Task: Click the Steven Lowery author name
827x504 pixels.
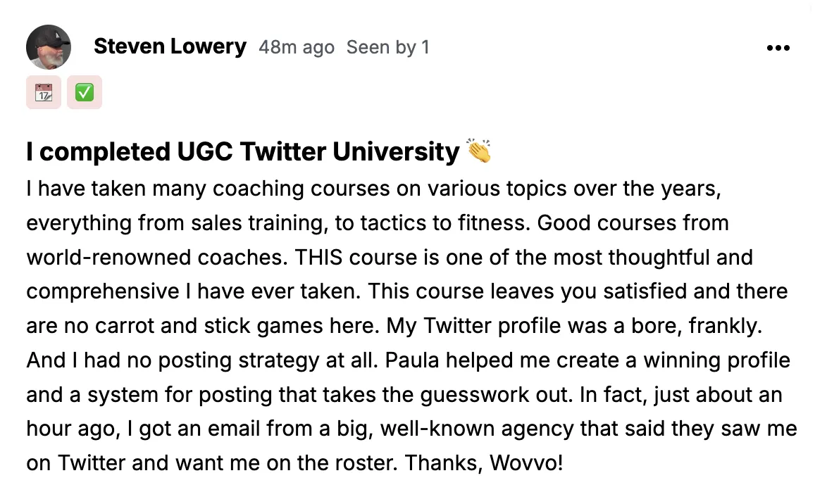Action: pyautogui.click(x=170, y=46)
